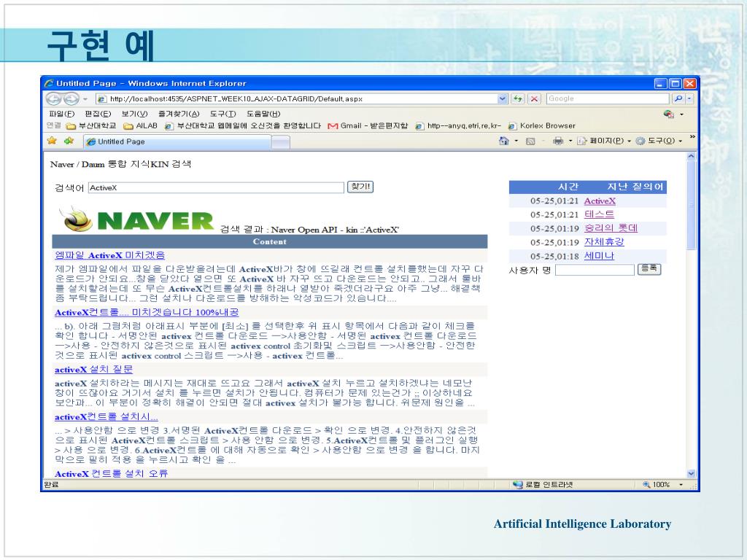Open the 파일(F) menu
Screen dimensions: 747x560
(x=61, y=114)
